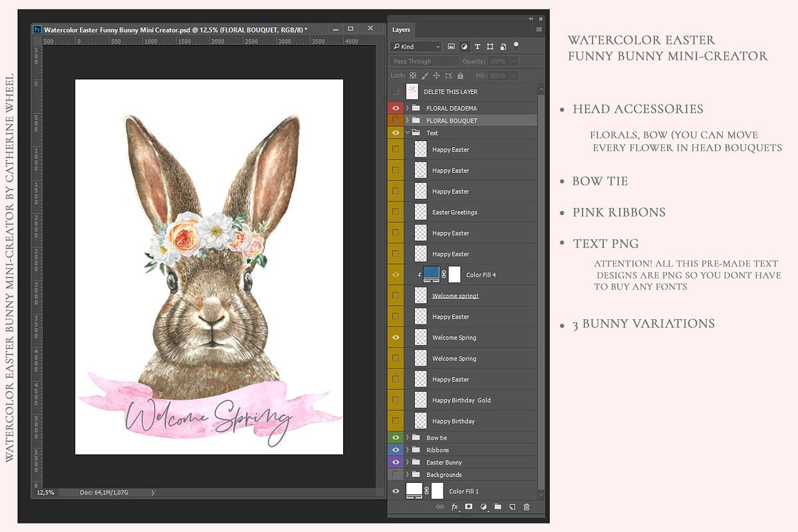The width and height of the screenshot is (798, 532).
Task: Collapse the Layers panel with double-arrow icon
Action: point(531,19)
